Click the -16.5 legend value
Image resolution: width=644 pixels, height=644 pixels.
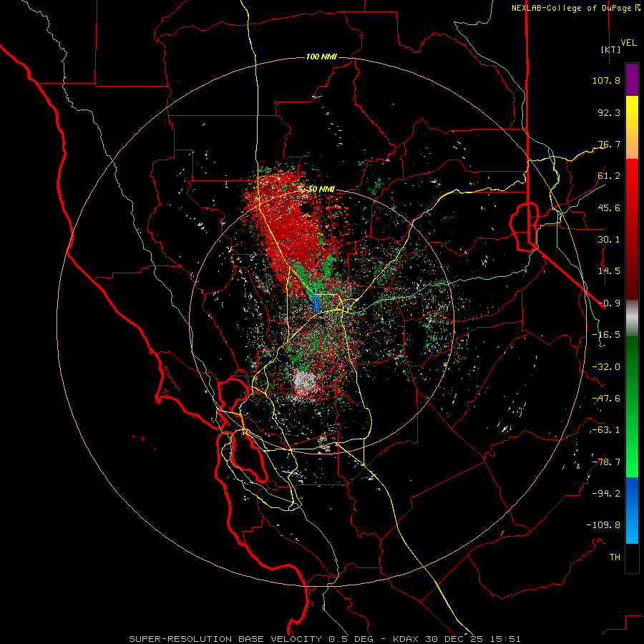(606, 335)
